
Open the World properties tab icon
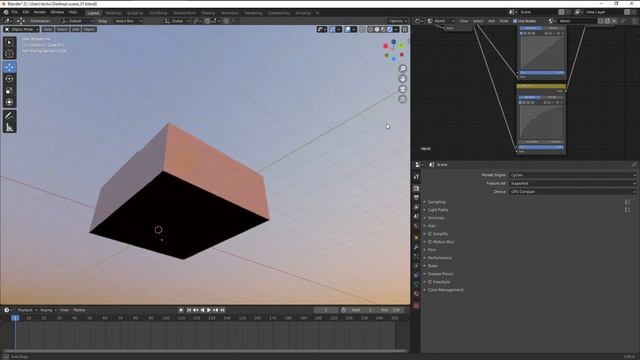pyautogui.click(x=416, y=226)
